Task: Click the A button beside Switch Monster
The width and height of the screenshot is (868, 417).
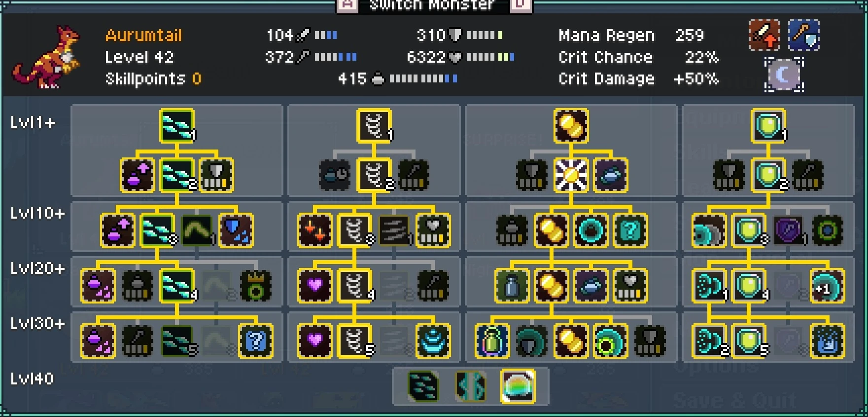Action: click(x=347, y=5)
